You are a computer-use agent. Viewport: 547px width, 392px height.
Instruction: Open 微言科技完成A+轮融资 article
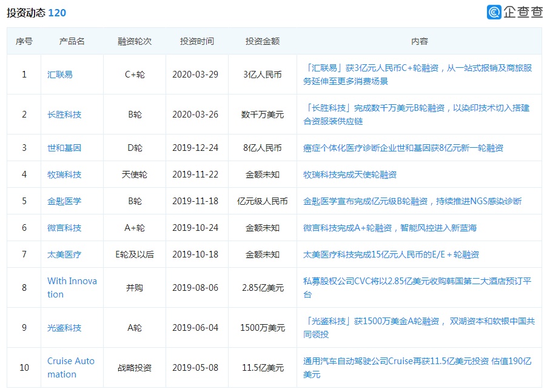coord(390,228)
